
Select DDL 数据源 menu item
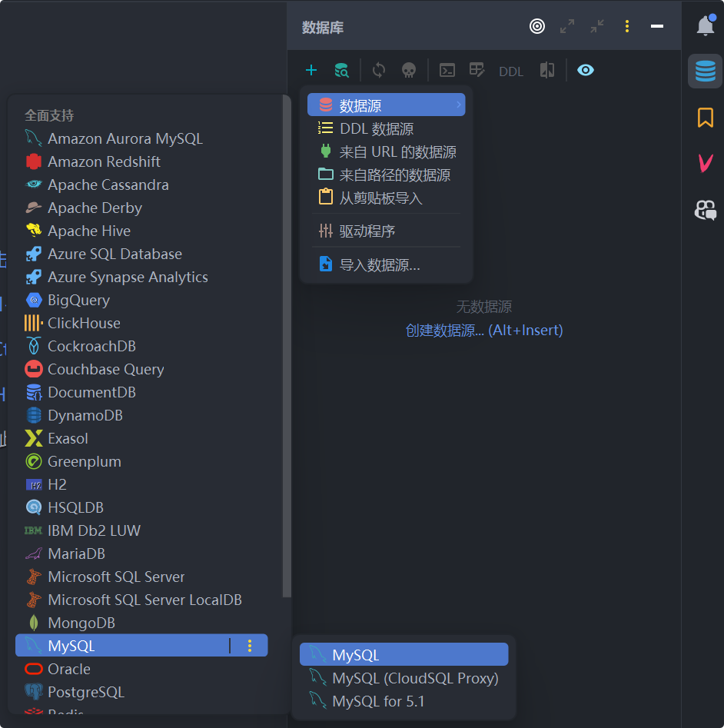click(x=386, y=128)
